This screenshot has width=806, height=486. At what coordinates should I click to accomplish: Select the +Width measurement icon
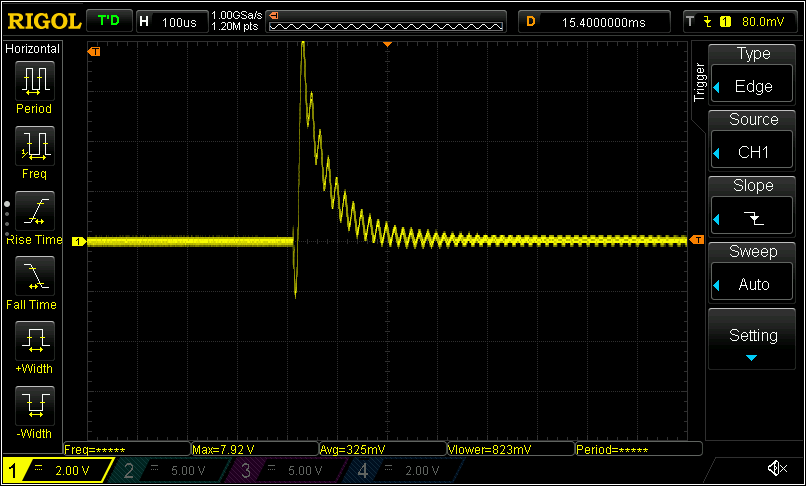click(x=34, y=341)
